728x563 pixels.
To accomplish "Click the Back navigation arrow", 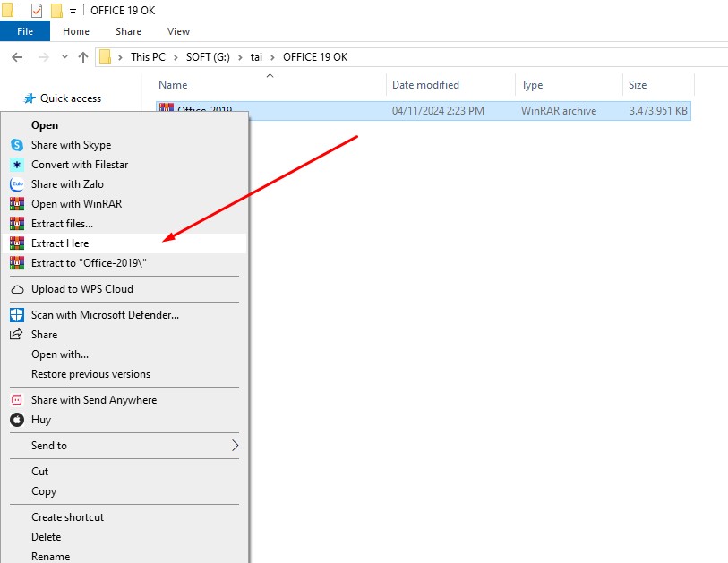I will point(18,56).
